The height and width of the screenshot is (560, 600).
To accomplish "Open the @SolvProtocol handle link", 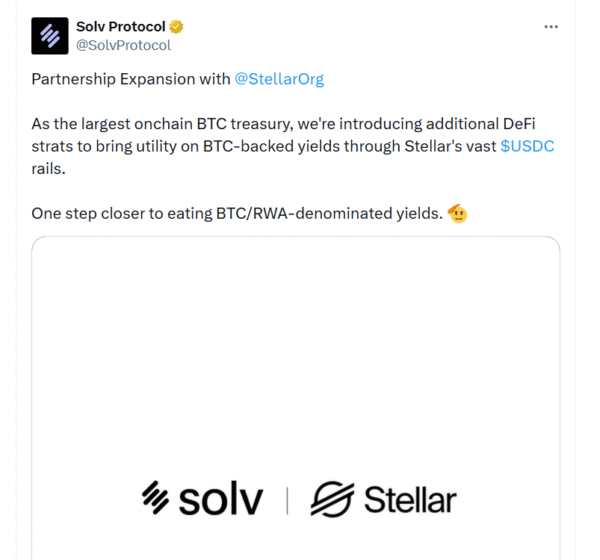I will click(x=123, y=45).
